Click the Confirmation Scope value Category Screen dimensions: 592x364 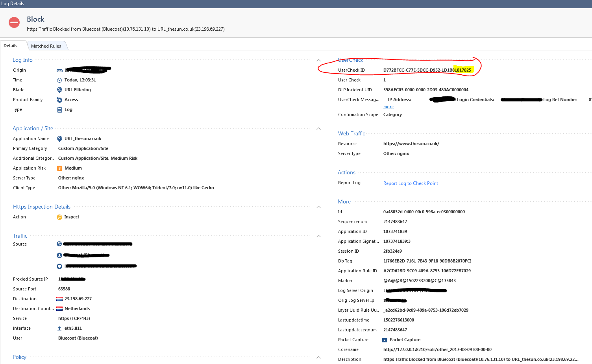point(392,115)
